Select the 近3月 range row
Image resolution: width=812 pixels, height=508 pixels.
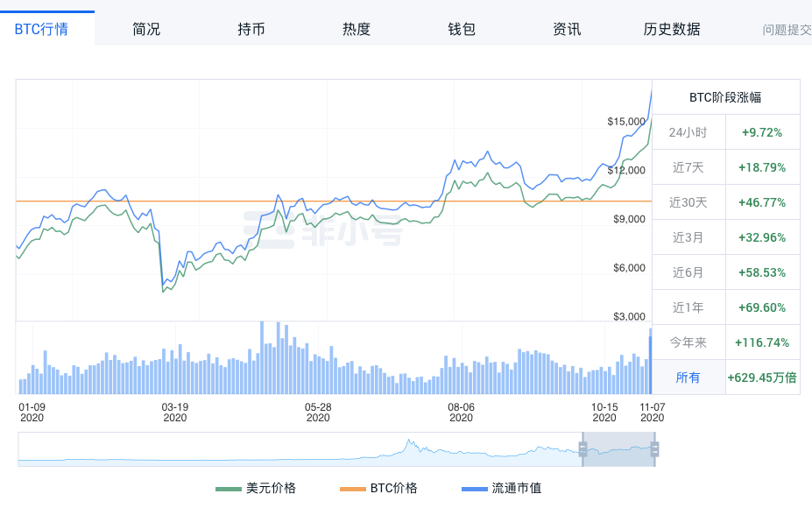(726, 237)
